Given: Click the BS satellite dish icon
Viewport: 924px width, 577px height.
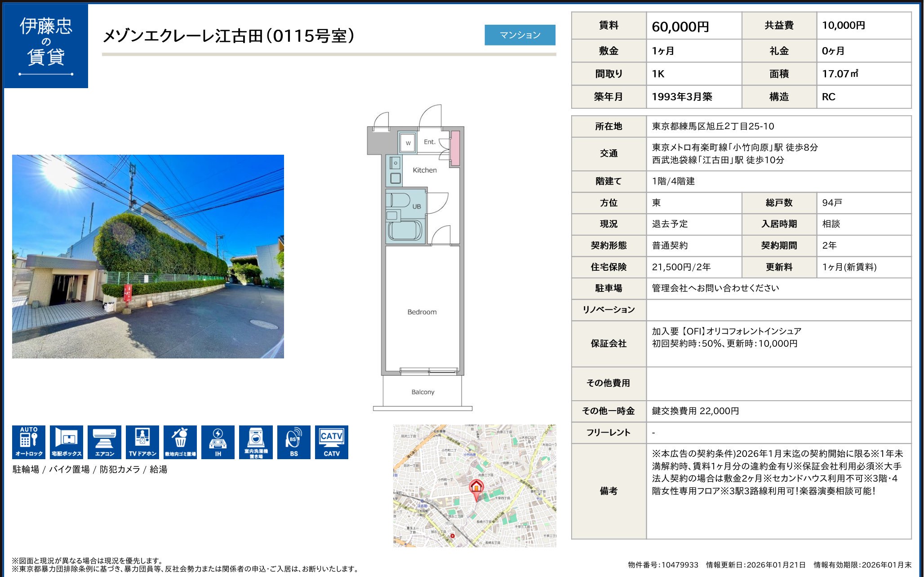Looking at the screenshot, I should click(294, 442).
